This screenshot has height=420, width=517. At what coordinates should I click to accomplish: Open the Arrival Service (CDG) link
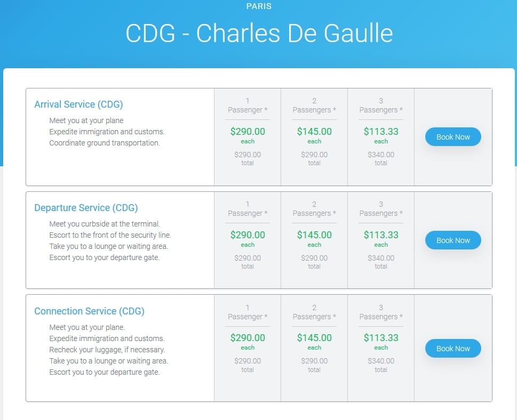(x=78, y=104)
